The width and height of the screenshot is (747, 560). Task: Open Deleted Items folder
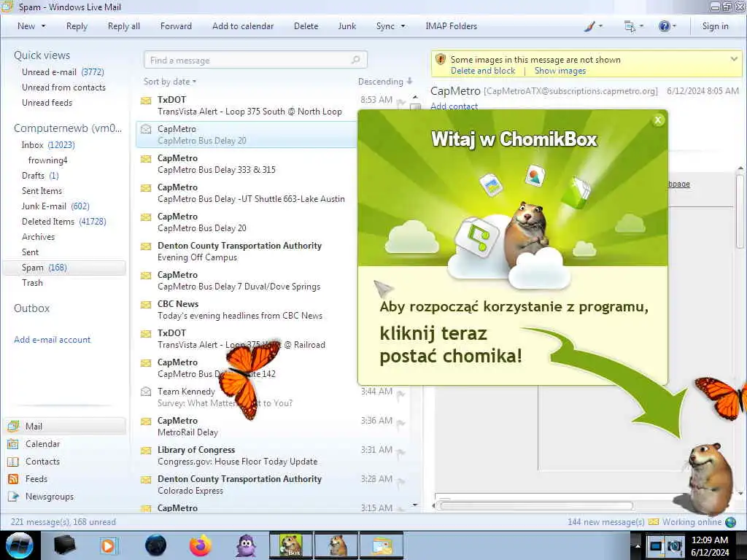point(64,222)
